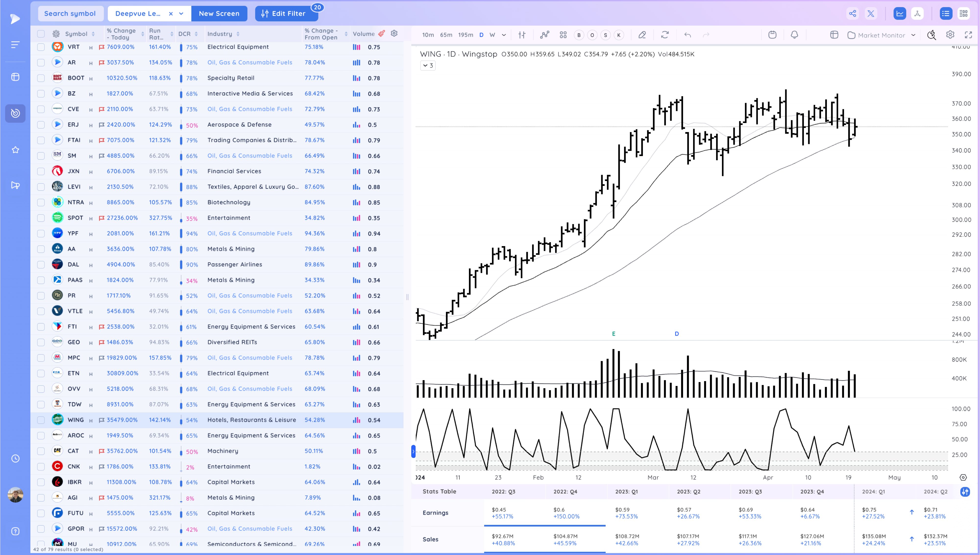Viewport: 980px width, 555px height.
Task: Check the BOOT row checkbox
Action: (x=41, y=78)
